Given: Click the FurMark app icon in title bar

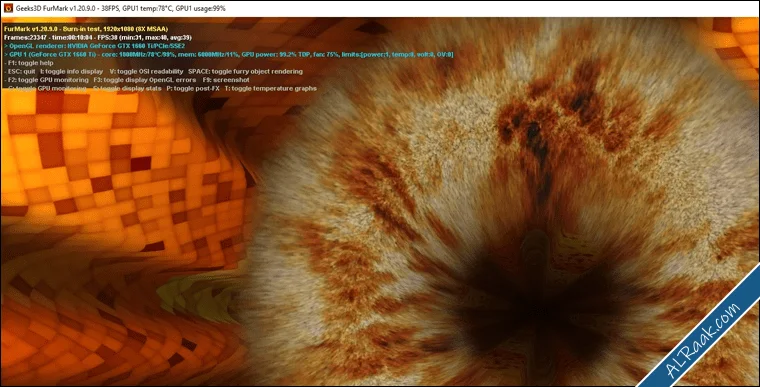Looking at the screenshot, I should coord(8,8).
